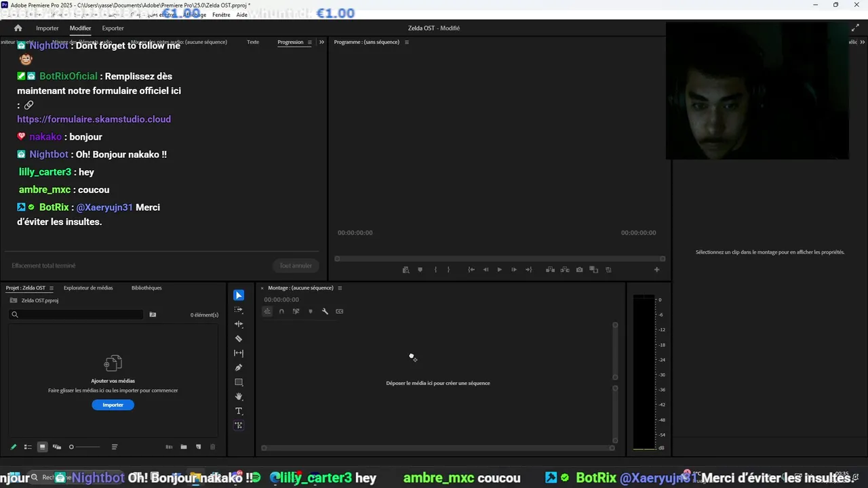Click the find-in-bin filter icon beside search

153,314
